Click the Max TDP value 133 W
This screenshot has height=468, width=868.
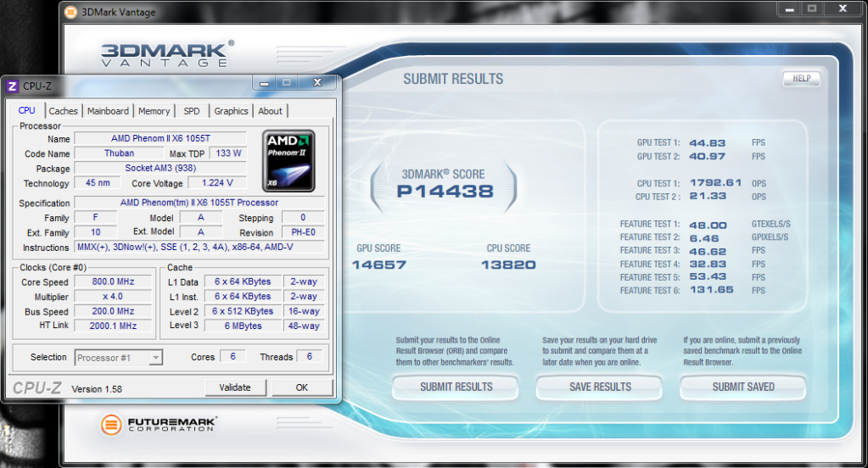pyautogui.click(x=228, y=153)
